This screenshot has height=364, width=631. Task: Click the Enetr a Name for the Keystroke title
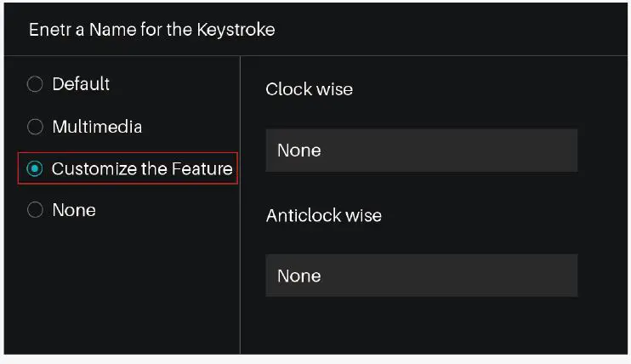pyautogui.click(x=152, y=30)
